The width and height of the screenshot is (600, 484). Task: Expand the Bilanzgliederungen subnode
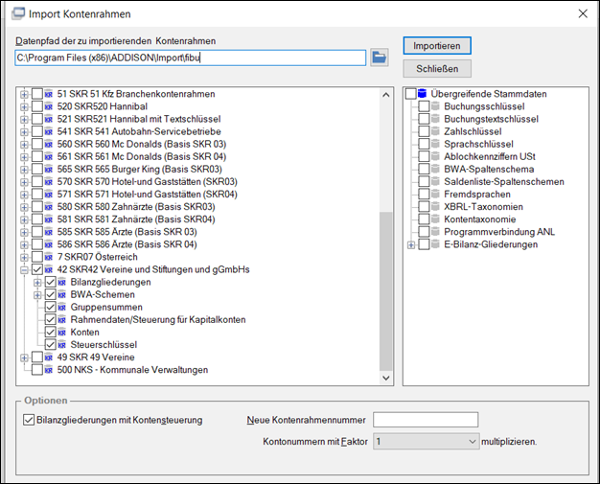[x=38, y=283]
